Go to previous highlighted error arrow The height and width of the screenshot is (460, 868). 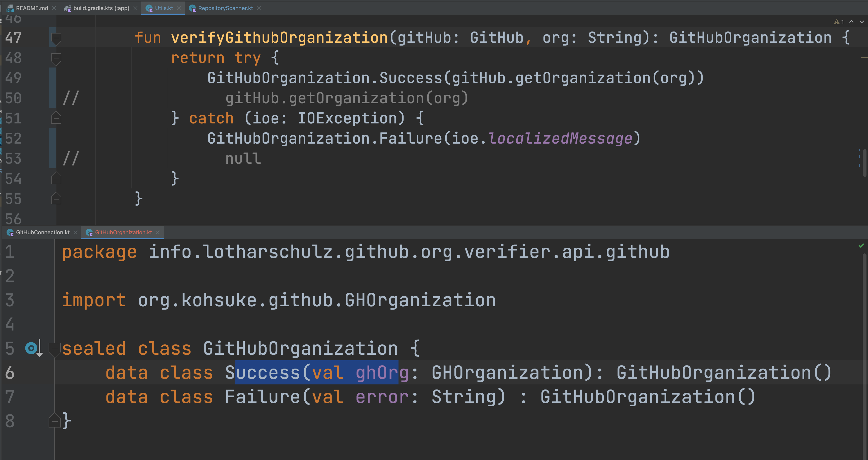851,22
